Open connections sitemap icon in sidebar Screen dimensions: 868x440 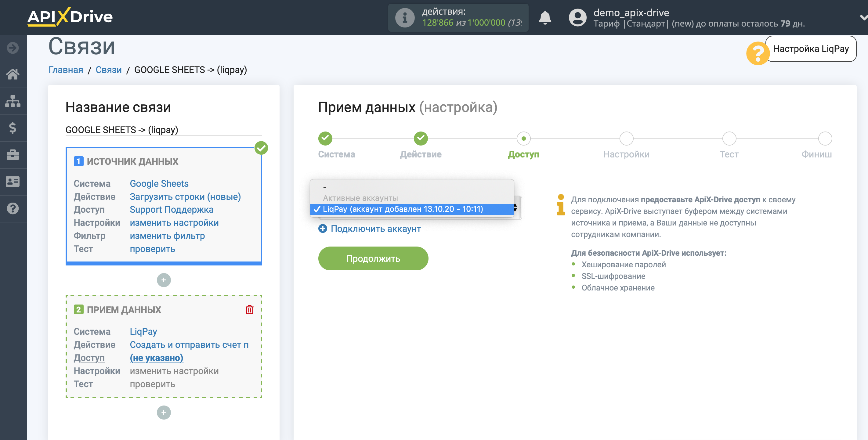click(x=13, y=101)
